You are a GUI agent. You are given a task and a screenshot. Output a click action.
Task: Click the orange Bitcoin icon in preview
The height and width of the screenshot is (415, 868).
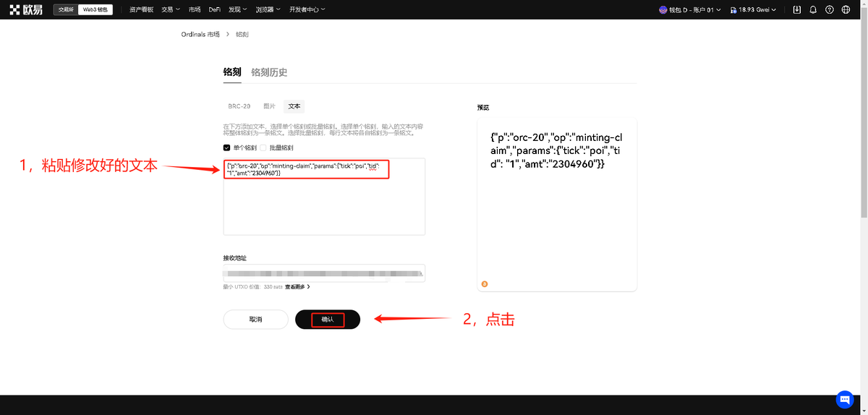(485, 284)
